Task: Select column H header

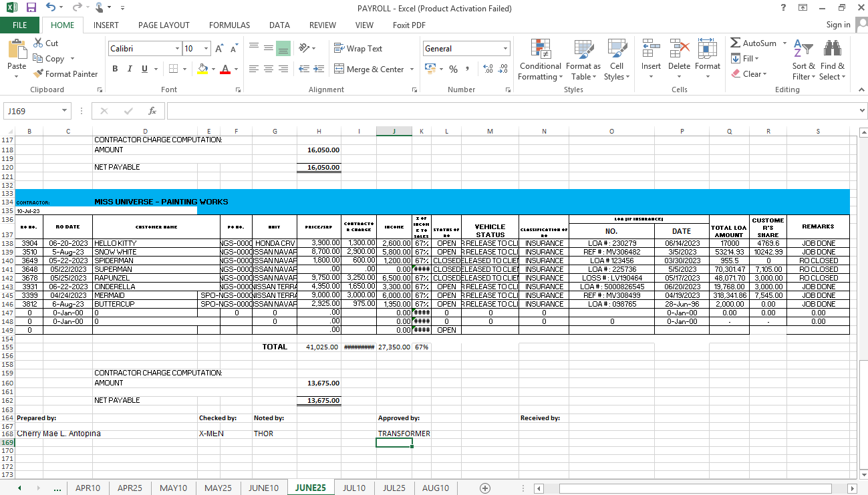Action: [319, 131]
